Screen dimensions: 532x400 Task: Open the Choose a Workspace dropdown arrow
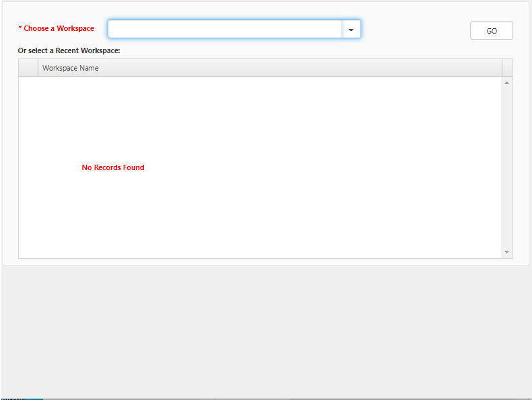click(351, 30)
